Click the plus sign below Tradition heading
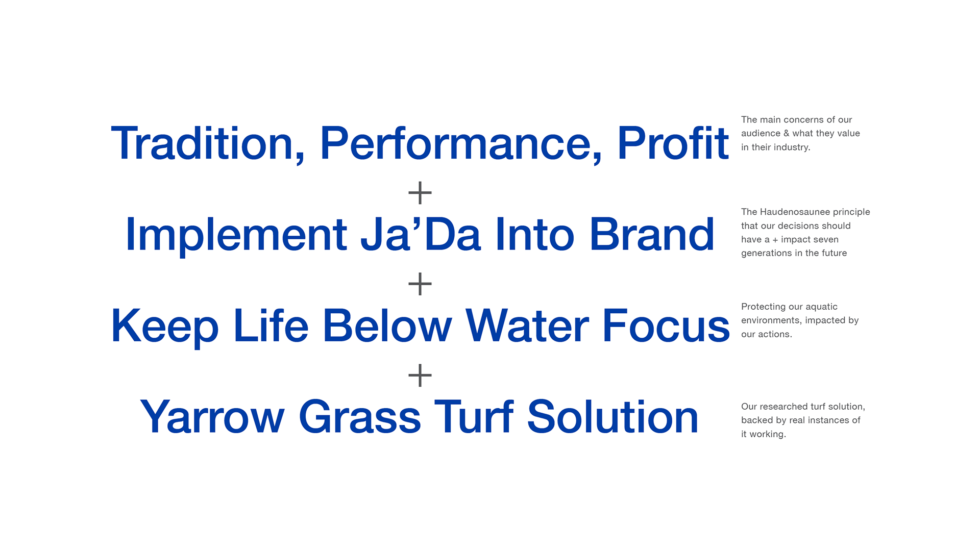The height and width of the screenshot is (551, 980). coord(420,193)
